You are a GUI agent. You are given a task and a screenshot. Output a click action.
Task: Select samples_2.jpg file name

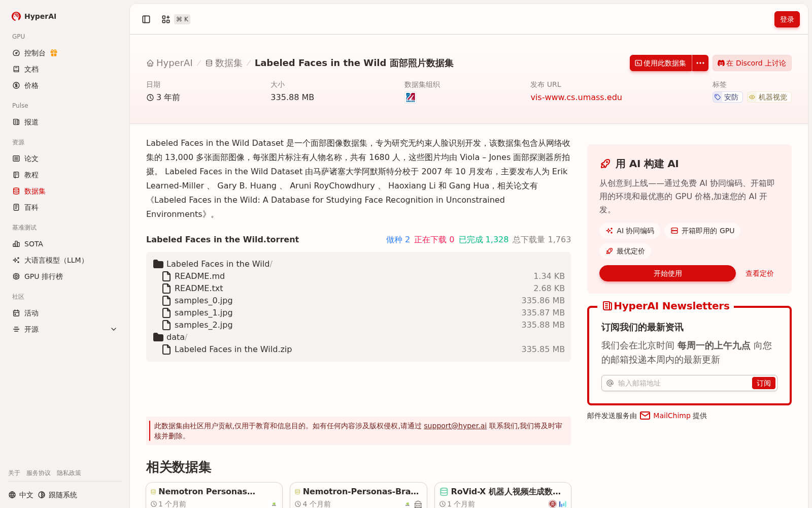pos(204,325)
